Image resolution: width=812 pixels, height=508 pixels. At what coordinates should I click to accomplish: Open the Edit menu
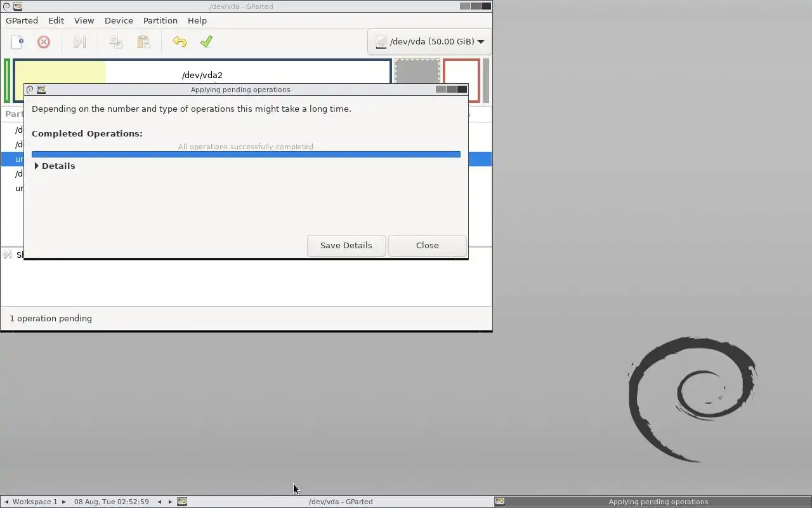[56, 20]
